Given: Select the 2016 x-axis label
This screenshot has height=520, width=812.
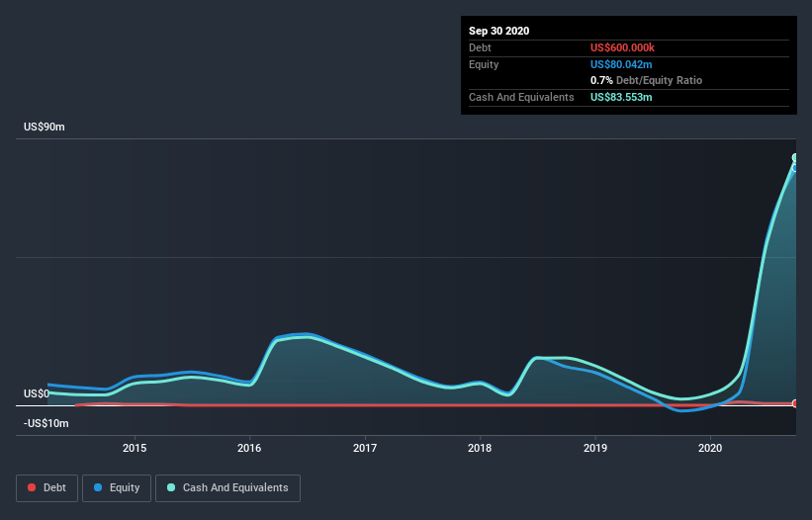Looking at the screenshot, I should [249, 448].
